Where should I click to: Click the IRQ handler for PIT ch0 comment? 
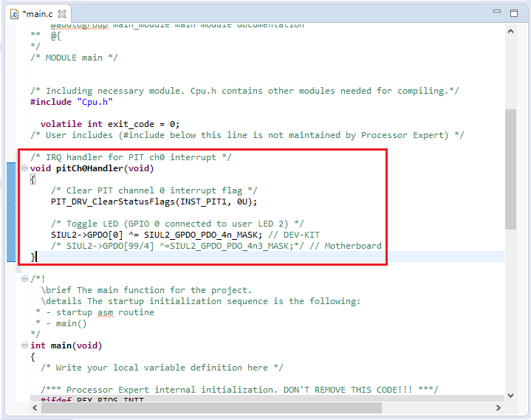(131, 157)
